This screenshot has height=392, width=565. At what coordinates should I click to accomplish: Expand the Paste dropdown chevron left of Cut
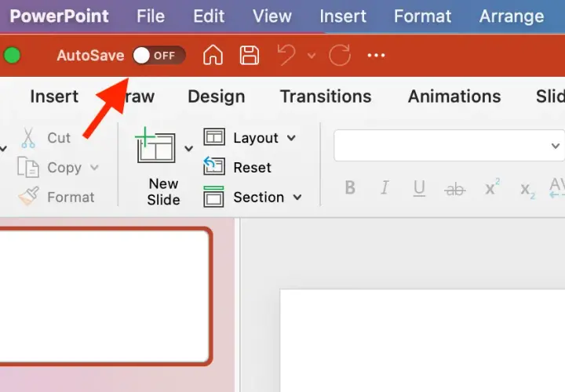pyautogui.click(x=3, y=148)
